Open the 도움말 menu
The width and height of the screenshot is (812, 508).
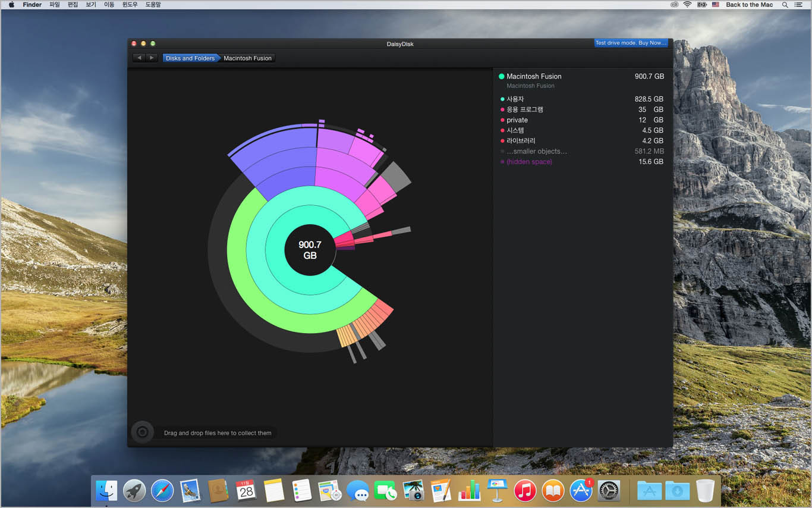click(x=153, y=5)
